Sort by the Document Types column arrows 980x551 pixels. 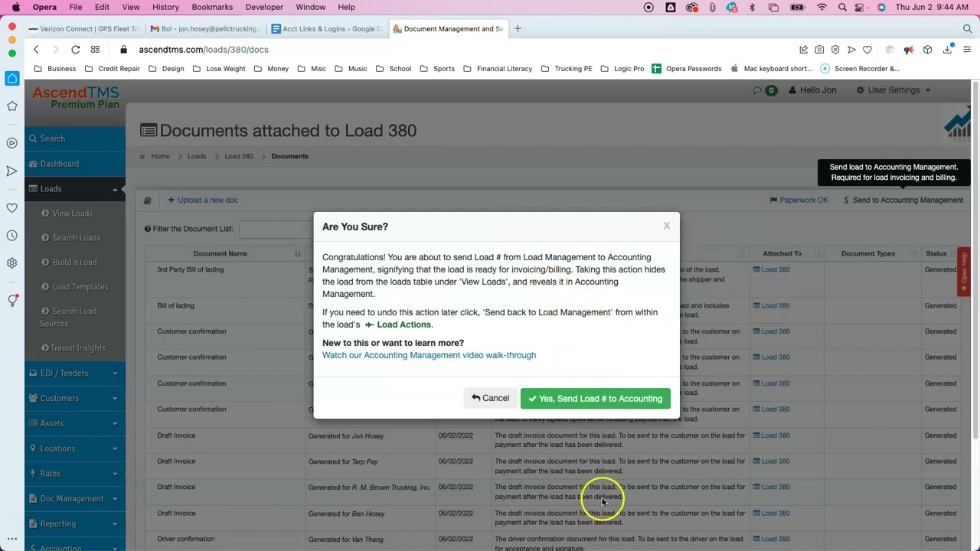(914, 254)
